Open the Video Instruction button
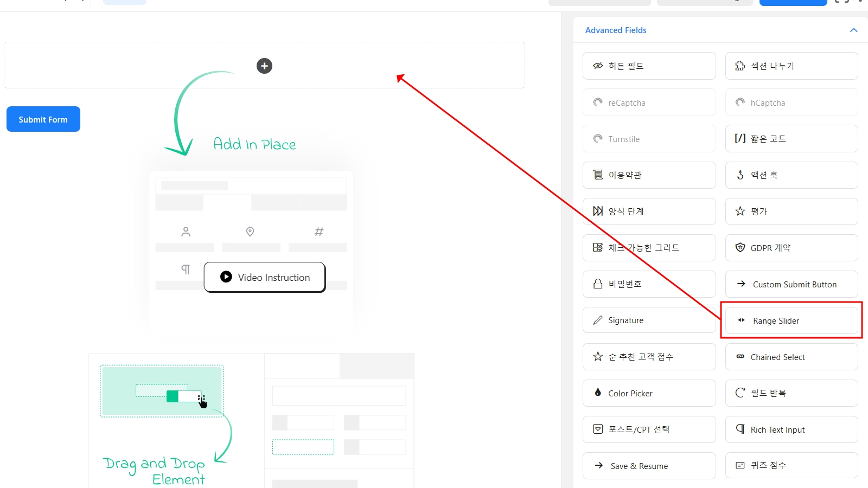 265,277
